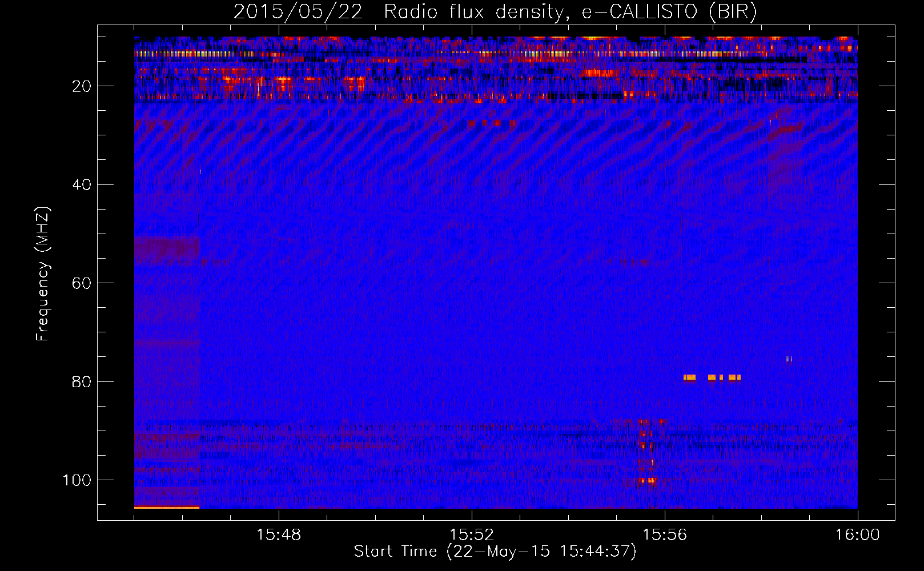Click the 'Start Time (22-May-15 15:44:37)' label
The height and width of the screenshot is (571, 924).
pyautogui.click(x=495, y=552)
